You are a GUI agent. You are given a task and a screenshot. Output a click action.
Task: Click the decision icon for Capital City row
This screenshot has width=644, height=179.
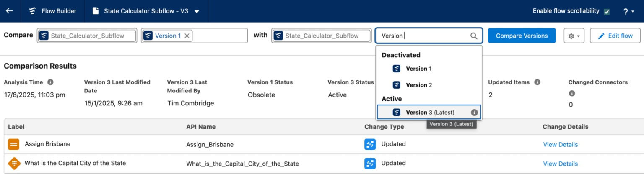[14, 163]
